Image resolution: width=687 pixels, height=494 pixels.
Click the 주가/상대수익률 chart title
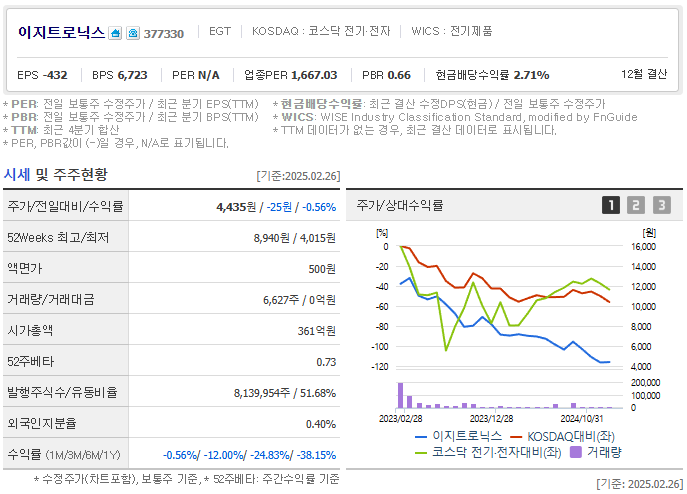click(x=400, y=205)
